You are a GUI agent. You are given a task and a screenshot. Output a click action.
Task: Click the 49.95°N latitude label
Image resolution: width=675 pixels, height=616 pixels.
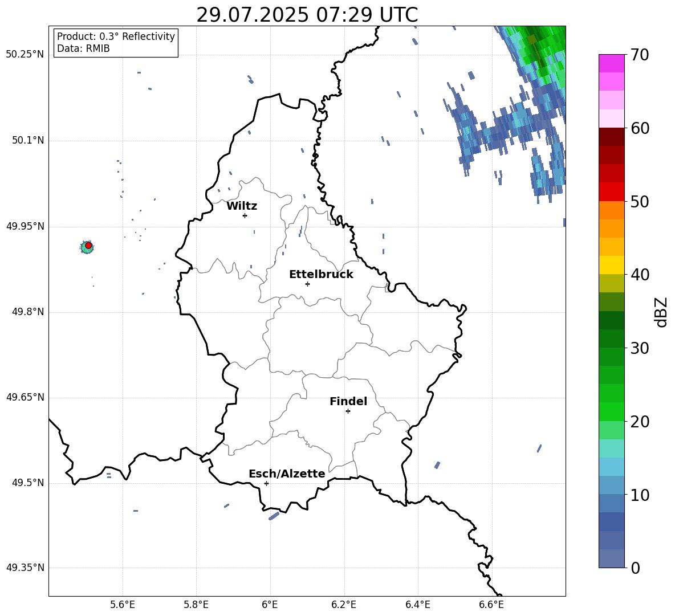point(25,227)
